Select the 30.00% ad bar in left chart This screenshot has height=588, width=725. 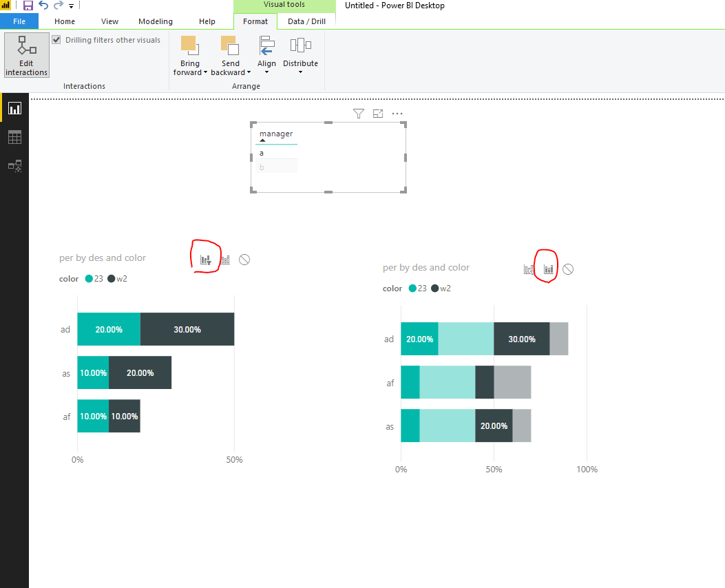click(x=187, y=329)
